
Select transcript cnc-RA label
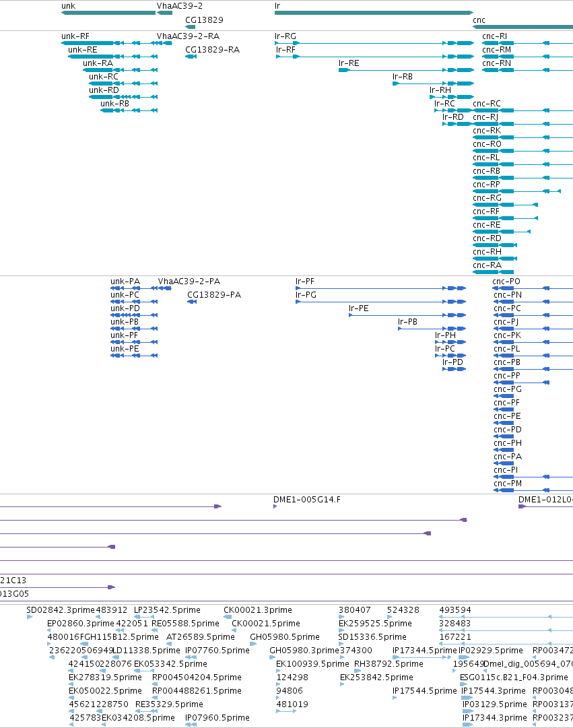(487, 265)
